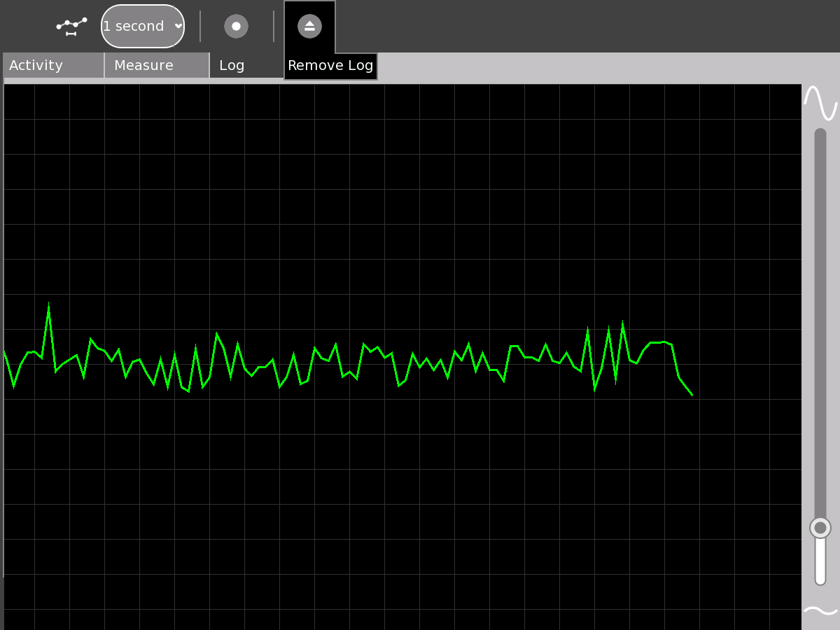The height and width of the screenshot is (630, 840).
Task: Open the Measure toolbar tab
Action: click(157, 65)
